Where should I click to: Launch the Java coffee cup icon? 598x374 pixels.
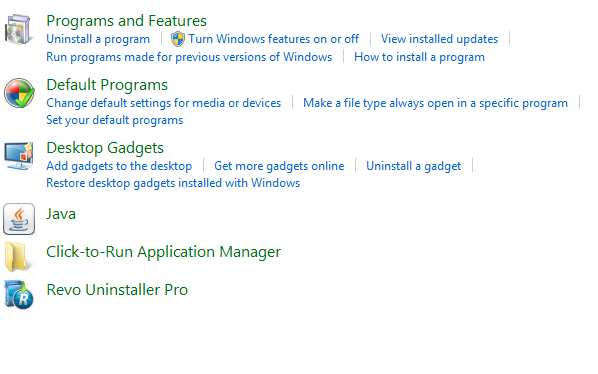pyautogui.click(x=19, y=219)
